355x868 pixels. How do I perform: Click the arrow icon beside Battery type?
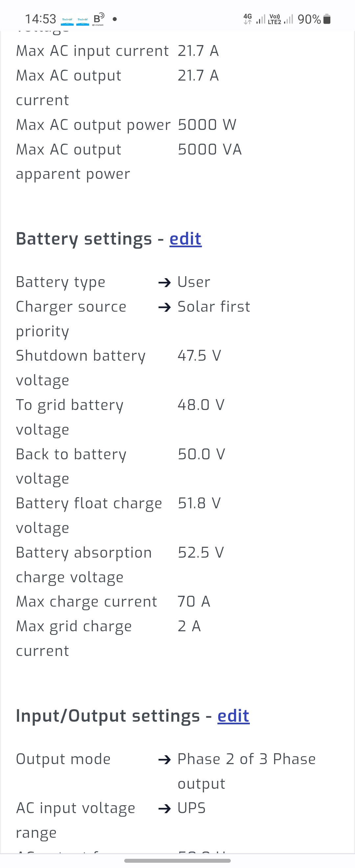point(164,282)
